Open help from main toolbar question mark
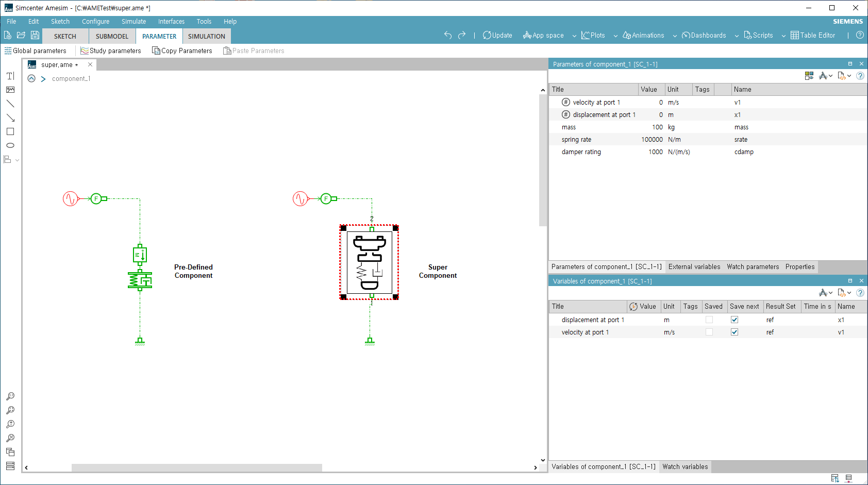The height and width of the screenshot is (485, 868). click(x=860, y=35)
